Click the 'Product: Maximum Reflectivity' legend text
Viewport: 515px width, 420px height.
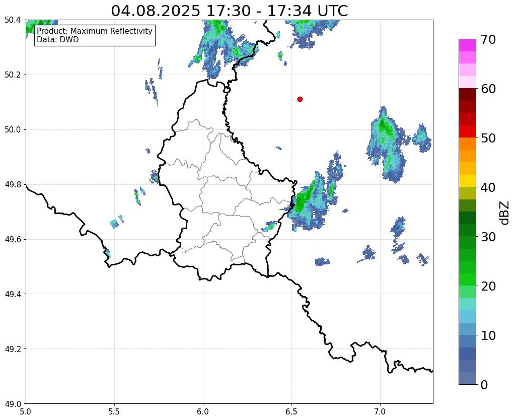click(x=95, y=31)
